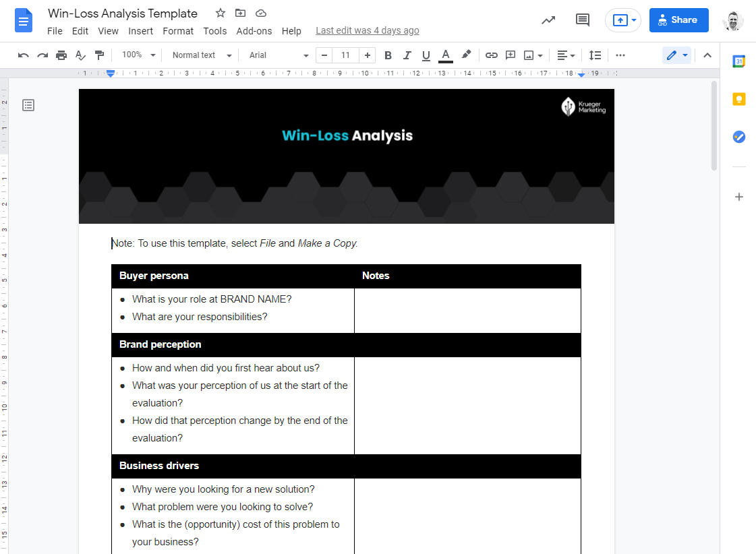This screenshot has width=756, height=554.
Task: Open the File menu
Action: tap(55, 31)
